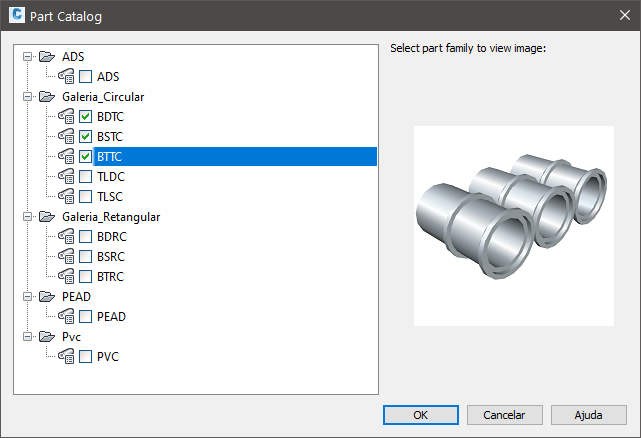
Task: Click the pipe preview image
Action: pos(513,226)
